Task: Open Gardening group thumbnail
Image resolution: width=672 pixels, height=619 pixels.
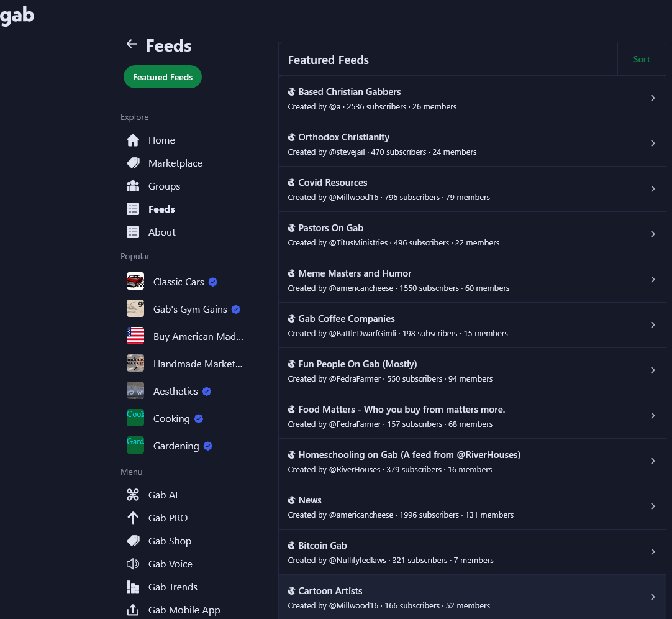Action: (x=135, y=445)
